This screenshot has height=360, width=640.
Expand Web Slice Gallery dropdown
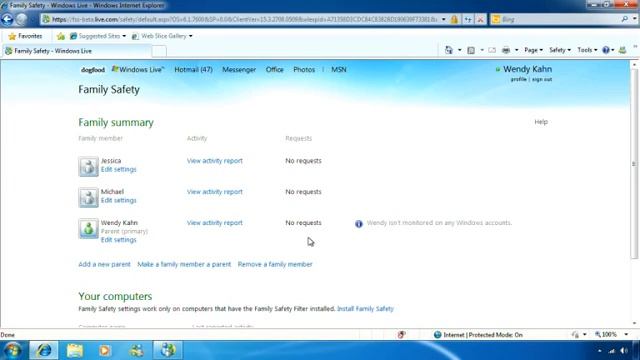click(191, 36)
